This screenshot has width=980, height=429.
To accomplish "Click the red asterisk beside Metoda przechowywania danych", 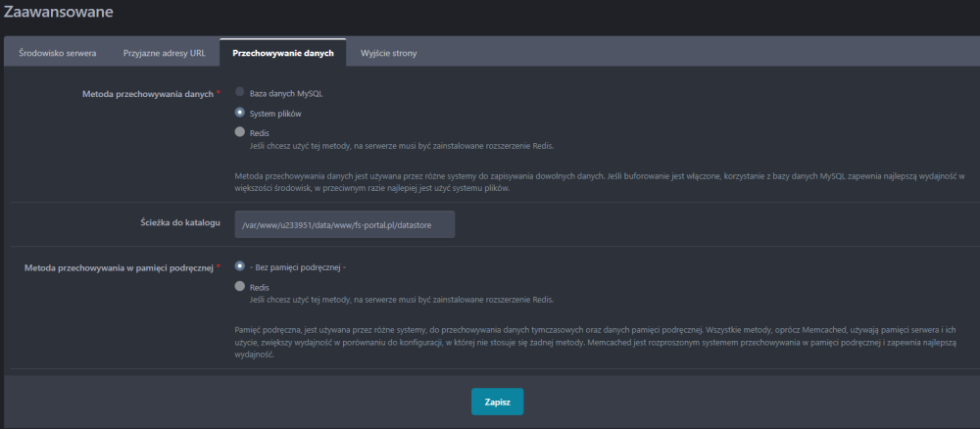I will point(218,93).
